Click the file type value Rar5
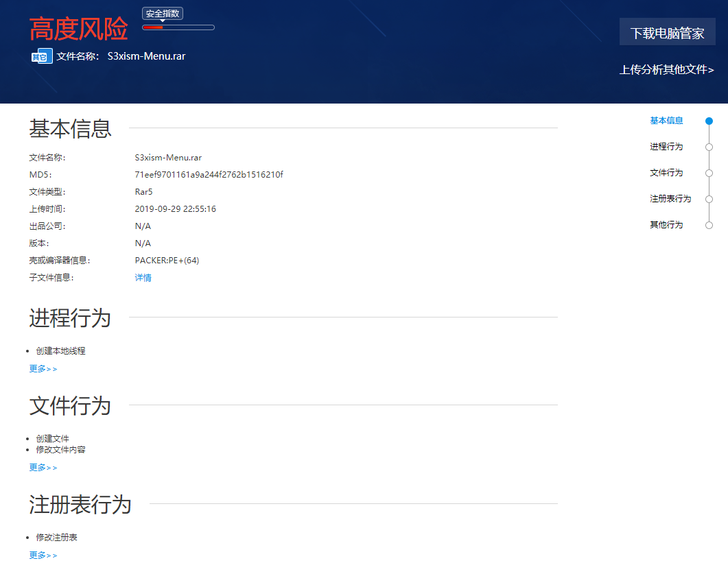 click(143, 192)
